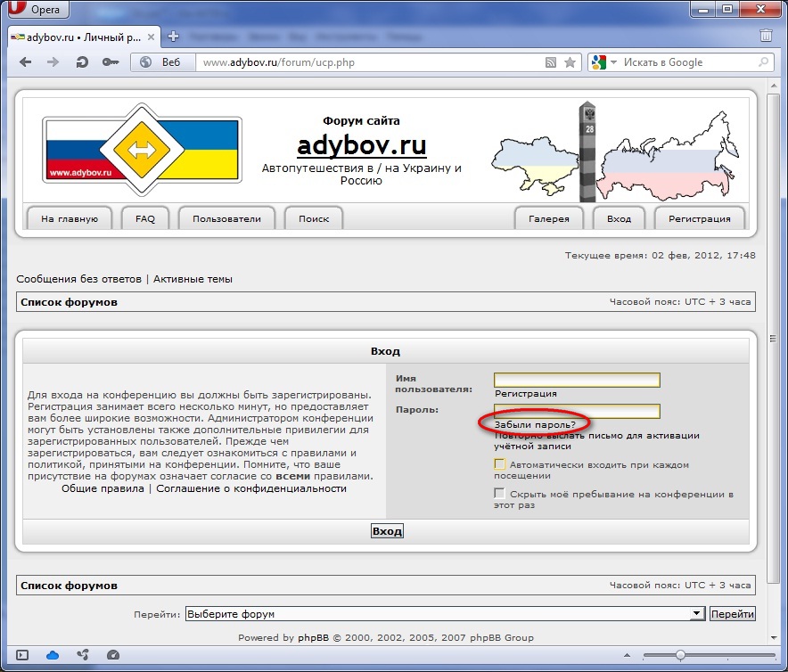Bookmark the page with the star icon
Viewport: 788px width, 672px height.
pos(570,62)
